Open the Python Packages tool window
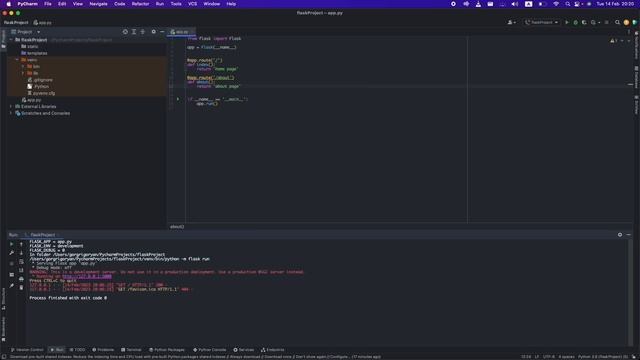The height and width of the screenshot is (360, 640). [x=167, y=350]
